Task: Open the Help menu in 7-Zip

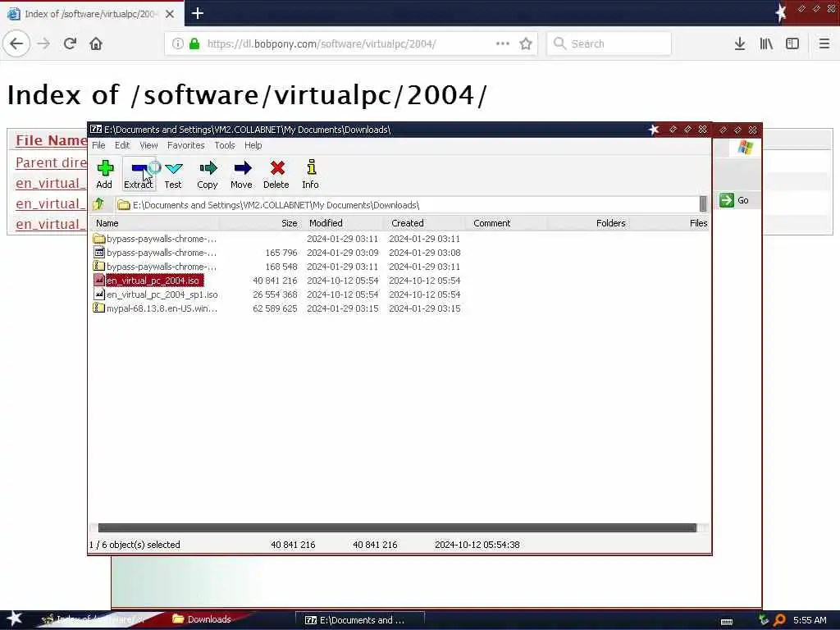Action: tap(253, 145)
